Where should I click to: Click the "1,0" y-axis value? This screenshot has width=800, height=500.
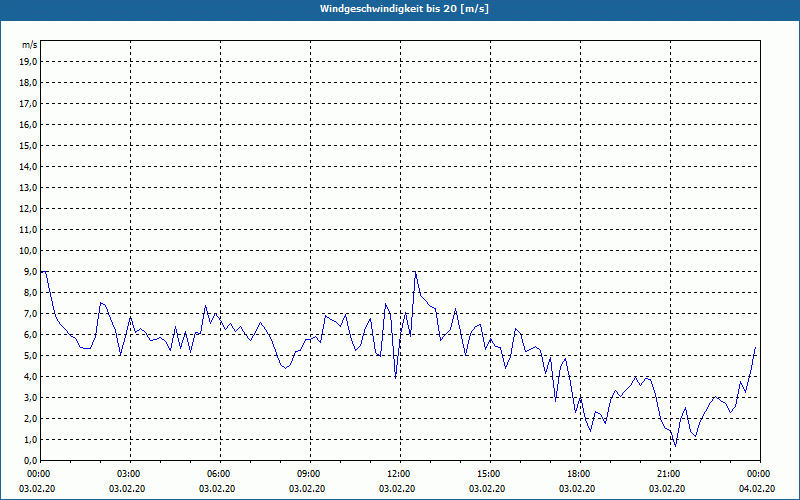(x=30, y=439)
